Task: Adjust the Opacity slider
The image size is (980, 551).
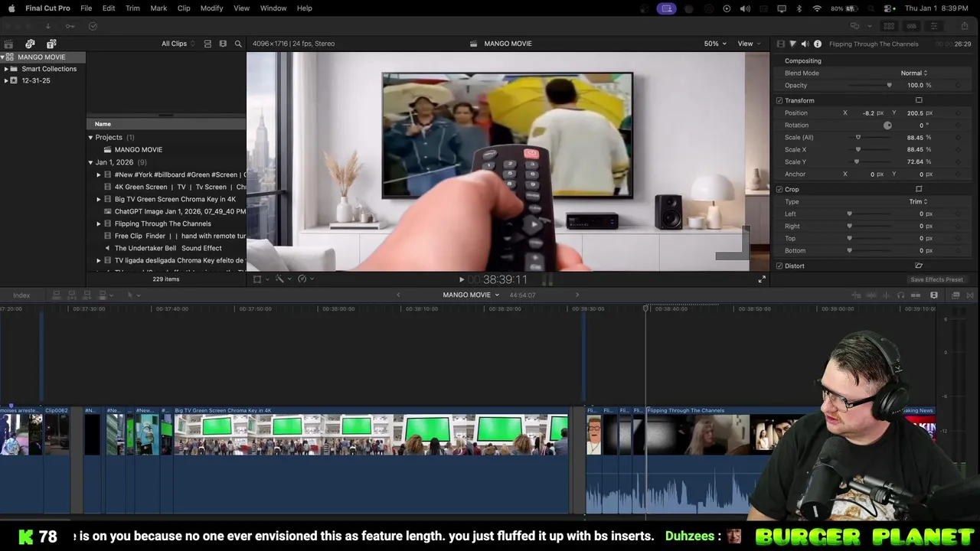Action: tap(869, 85)
